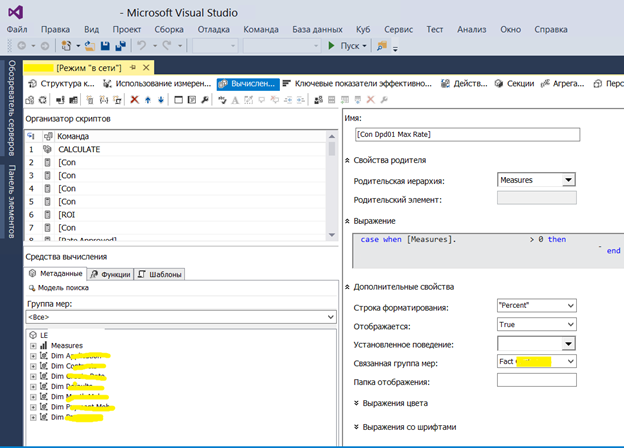Click the Visual Studio logo icon
The width and height of the screenshot is (624, 448).
pos(16,12)
